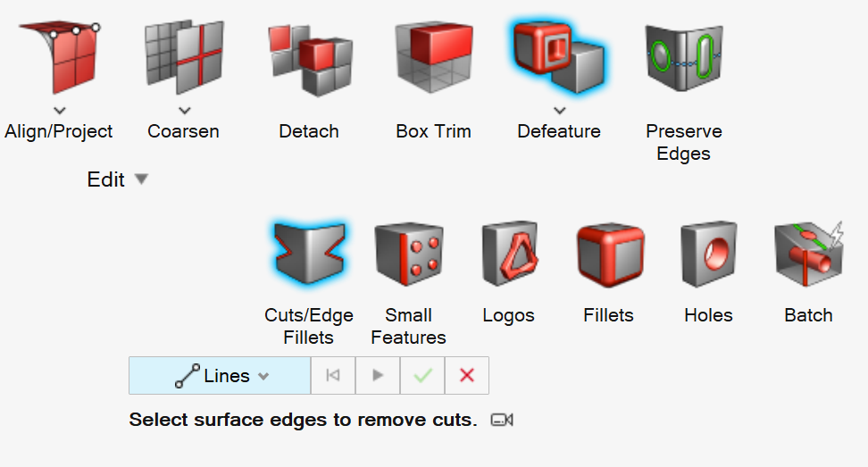This screenshot has height=467, width=868.
Task: Select the Align/Project tool icon
Action: tap(59, 57)
